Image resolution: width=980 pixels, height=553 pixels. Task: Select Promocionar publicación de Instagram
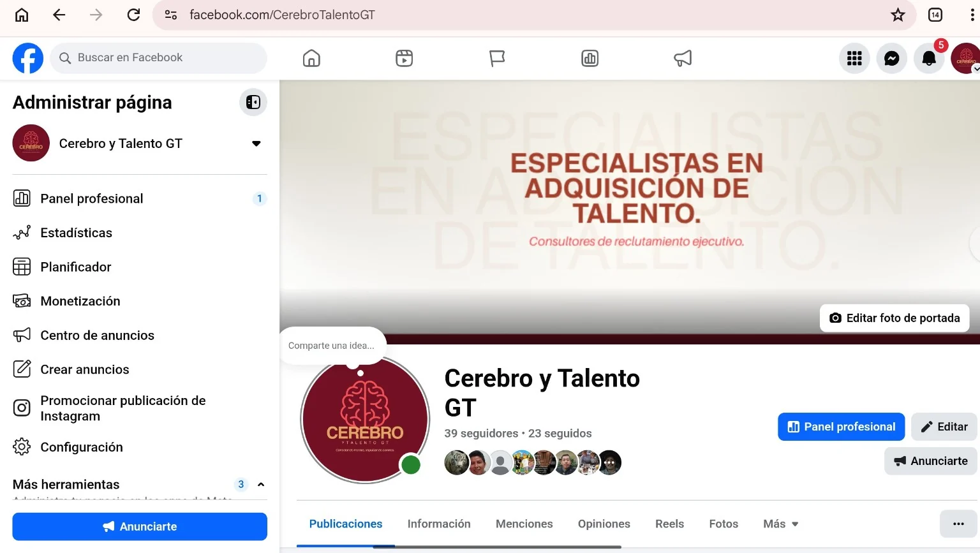(140, 408)
